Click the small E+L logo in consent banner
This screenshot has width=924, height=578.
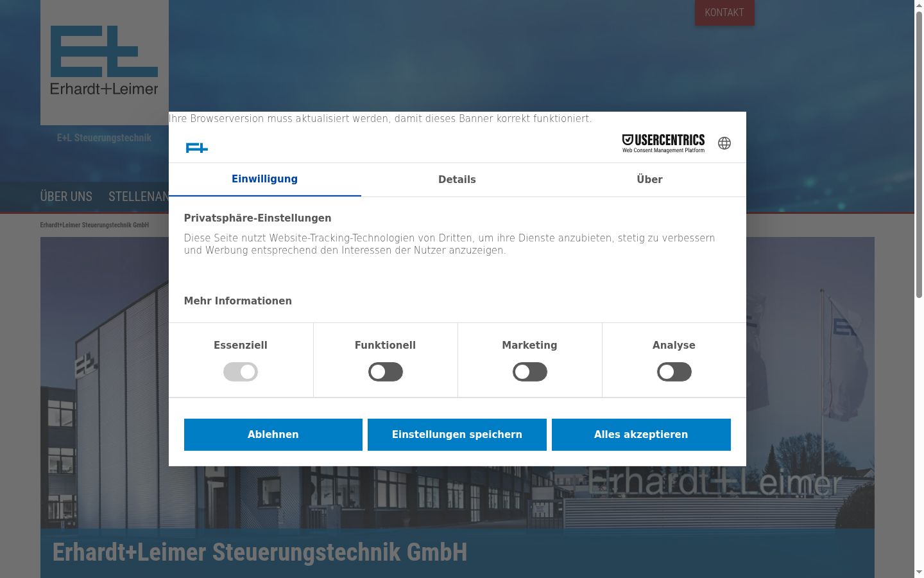coord(196,148)
